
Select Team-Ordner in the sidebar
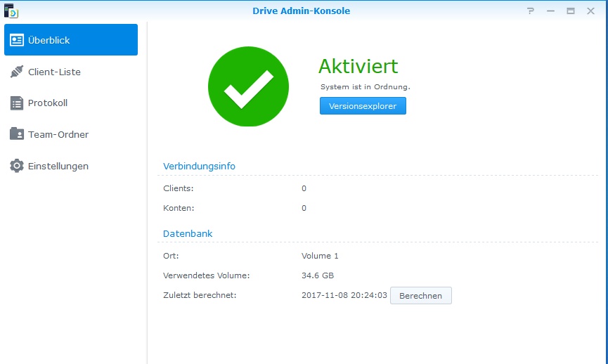(x=58, y=134)
